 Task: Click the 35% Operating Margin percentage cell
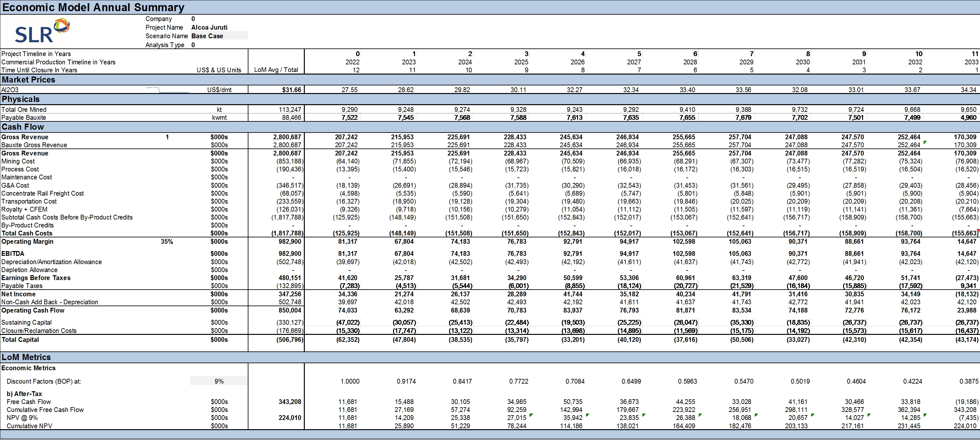167,242
